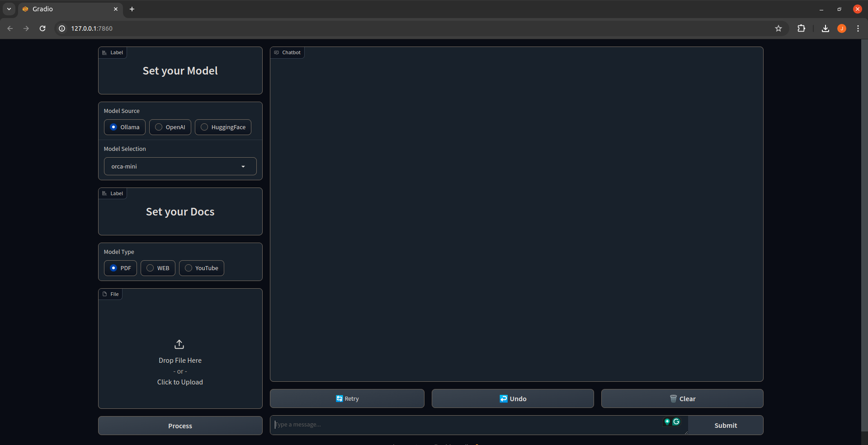Submit the typed message
This screenshot has height=445, width=868.
726,425
